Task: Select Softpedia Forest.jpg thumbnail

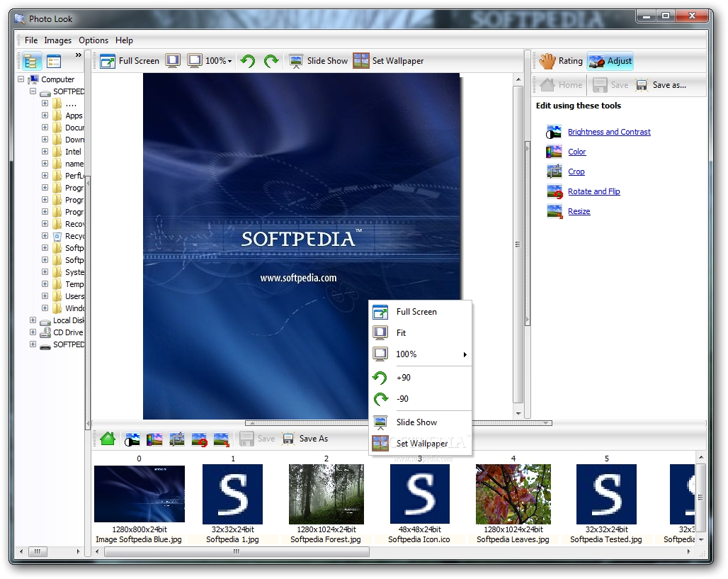Action: [326, 494]
